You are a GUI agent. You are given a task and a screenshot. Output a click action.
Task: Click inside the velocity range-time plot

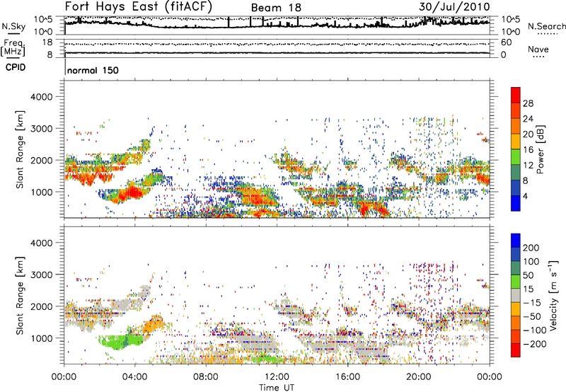[277, 295]
